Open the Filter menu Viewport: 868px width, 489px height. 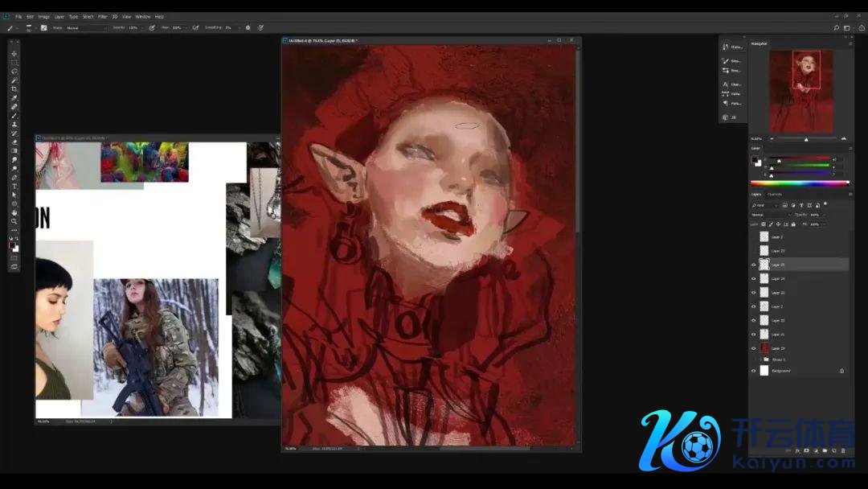(102, 16)
